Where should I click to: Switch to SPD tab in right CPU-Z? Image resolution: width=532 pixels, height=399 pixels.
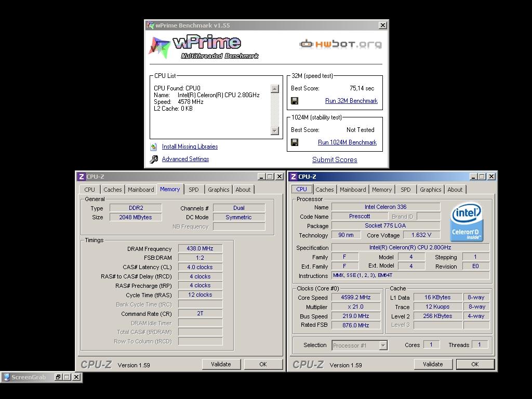pyautogui.click(x=406, y=190)
